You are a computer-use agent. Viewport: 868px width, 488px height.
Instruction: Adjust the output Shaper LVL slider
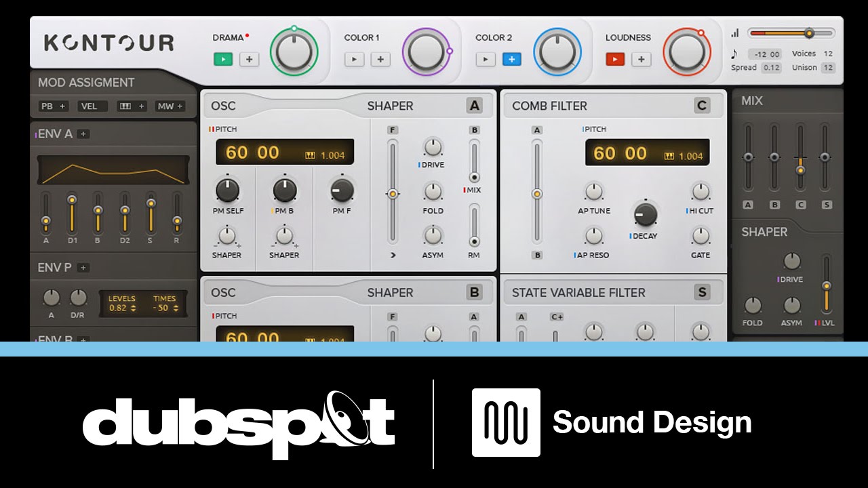(x=826, y=285)
